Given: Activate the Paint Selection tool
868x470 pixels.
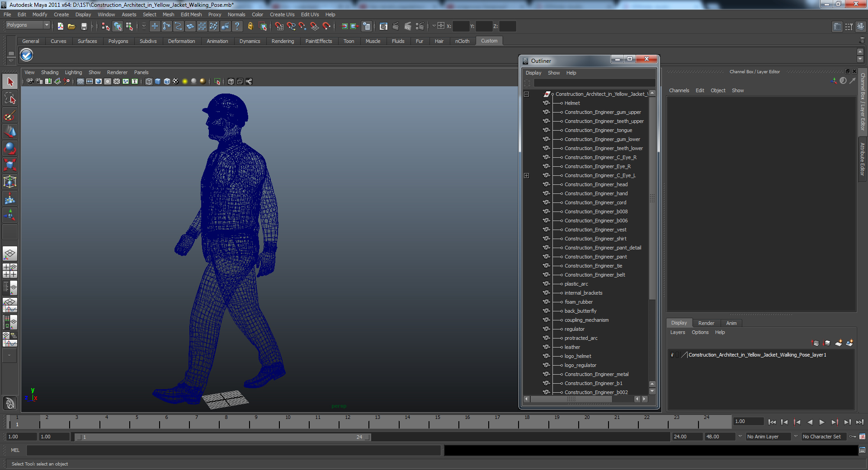Looking at the screenshot, I should [x=10, y=116].
